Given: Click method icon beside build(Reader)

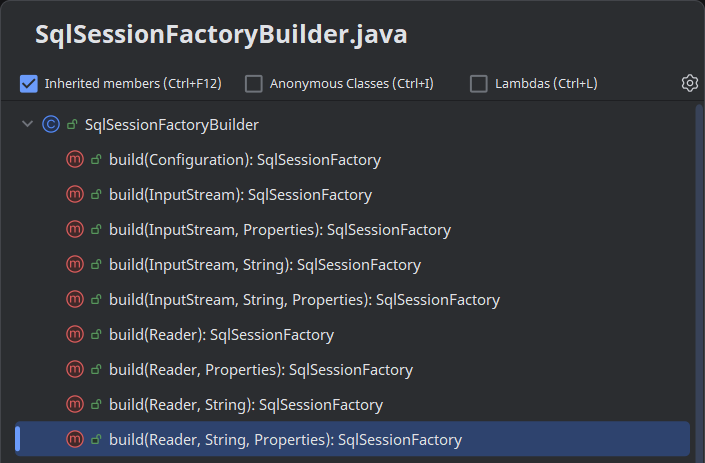Looking at the screenshot, I should coord(75,335).
